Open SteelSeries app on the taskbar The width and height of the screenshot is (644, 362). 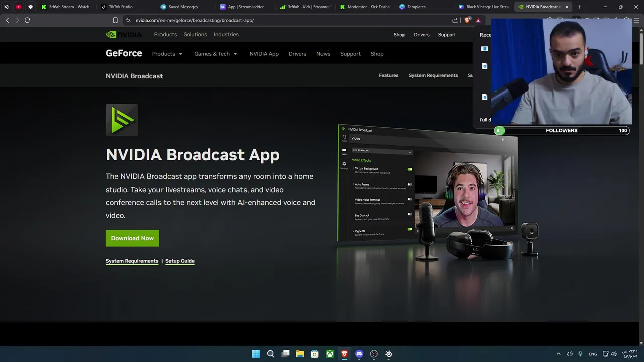(389, 354)
